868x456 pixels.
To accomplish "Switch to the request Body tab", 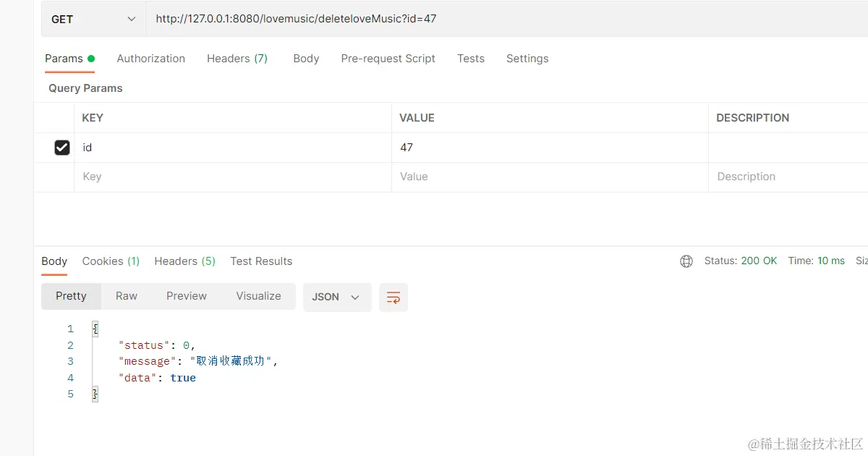I will [306, 59].
